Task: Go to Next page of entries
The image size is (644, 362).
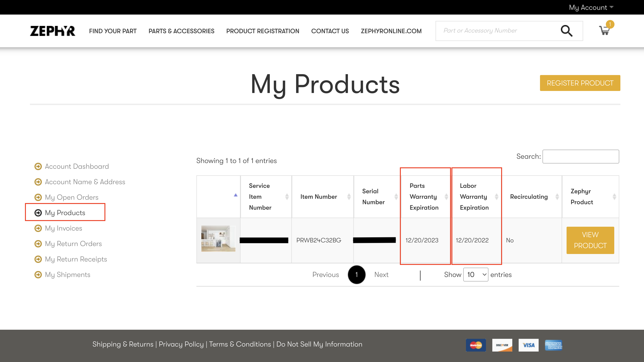Action: (x=381, y=275)
